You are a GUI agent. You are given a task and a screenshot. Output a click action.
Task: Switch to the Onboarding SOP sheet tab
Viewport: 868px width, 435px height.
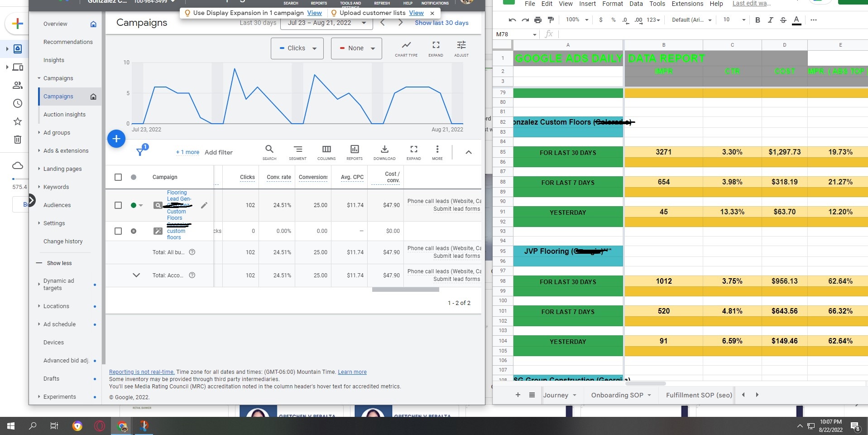[621, 395]
